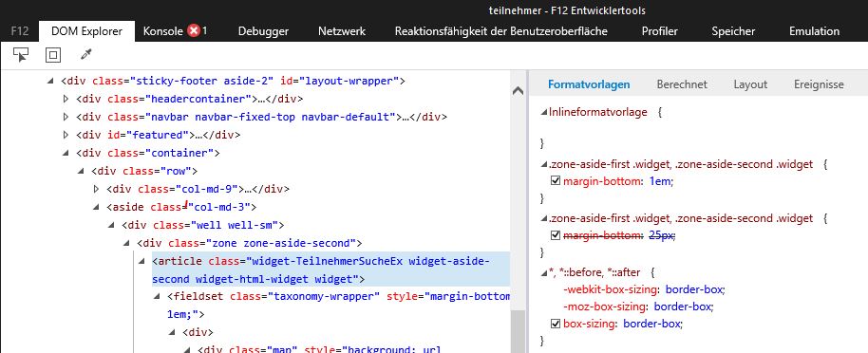Switch to the Profiler tab

pos(659,31)
